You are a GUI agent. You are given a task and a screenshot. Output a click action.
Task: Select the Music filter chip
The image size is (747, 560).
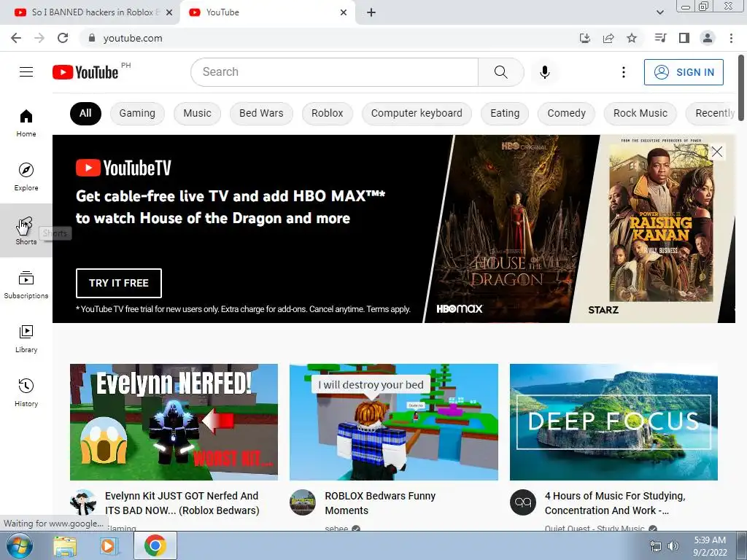(197, 113)
